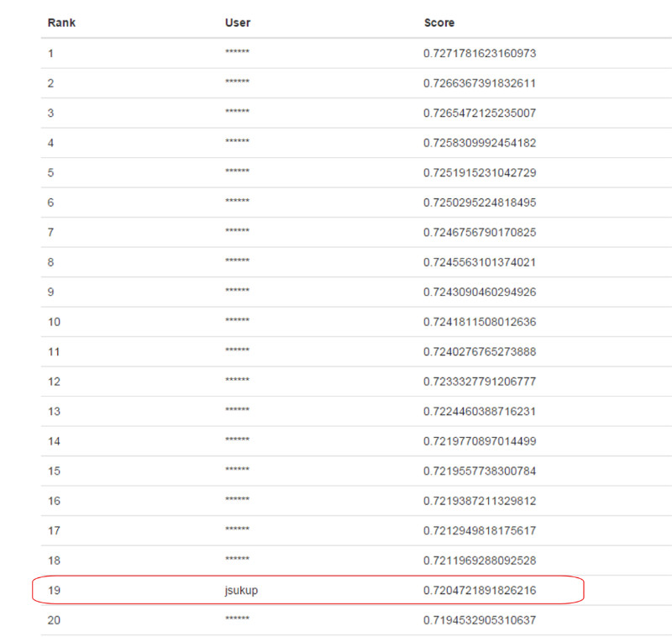Select score 0.7258309992454182
Image resolution: width=672 pixels, height=637 pixels.
coord(480,143)
